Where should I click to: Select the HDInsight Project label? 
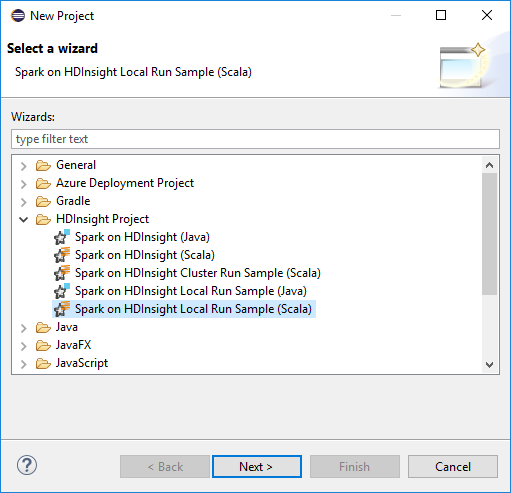point(102,219)
